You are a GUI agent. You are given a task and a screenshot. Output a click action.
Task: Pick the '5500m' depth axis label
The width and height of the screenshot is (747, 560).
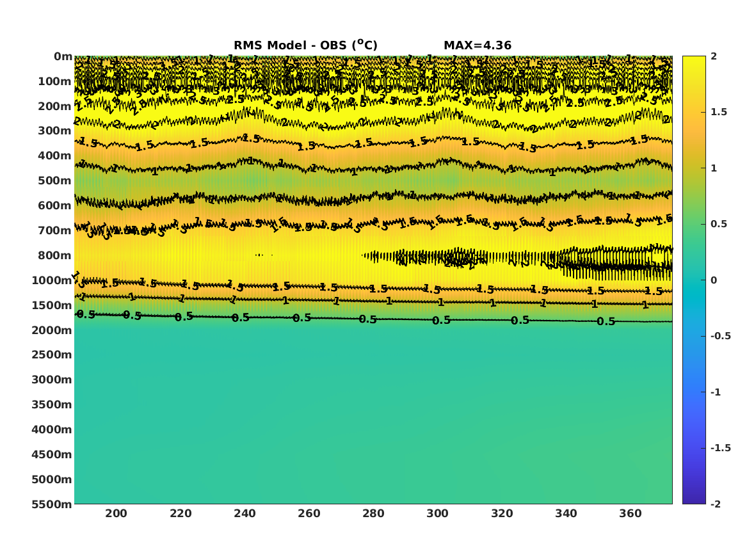click(51, 504)
